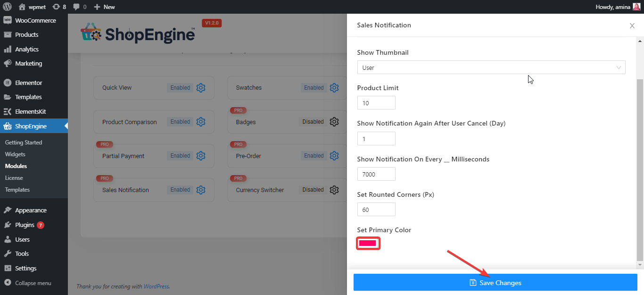Viewport: 644px width, 295px height.
Task: Click the Analytics bar chart icon
Action: 8,49
